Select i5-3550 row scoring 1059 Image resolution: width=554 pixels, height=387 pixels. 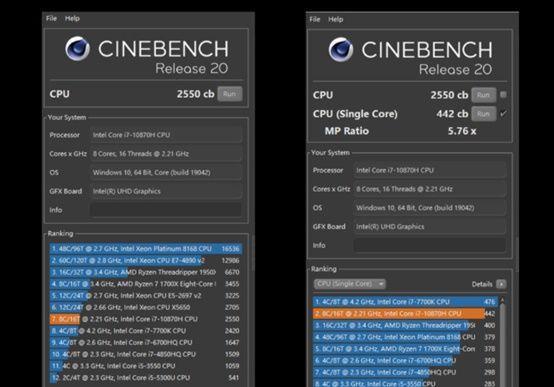146,366
